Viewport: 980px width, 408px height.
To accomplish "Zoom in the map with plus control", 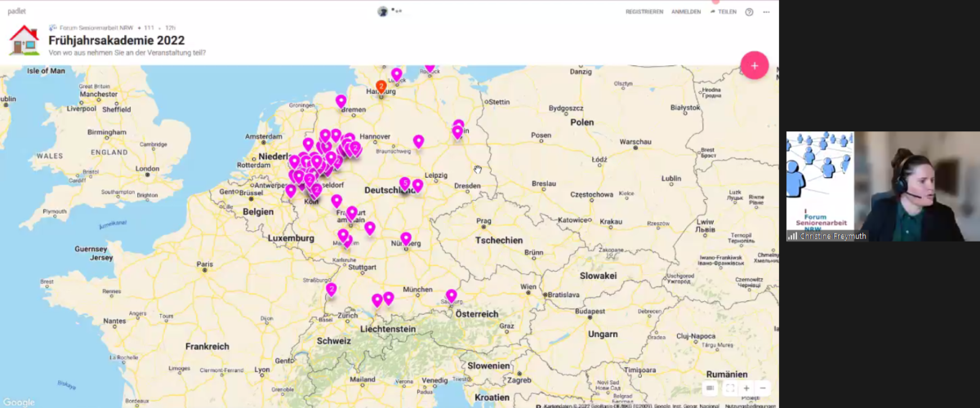I will 746,388.
